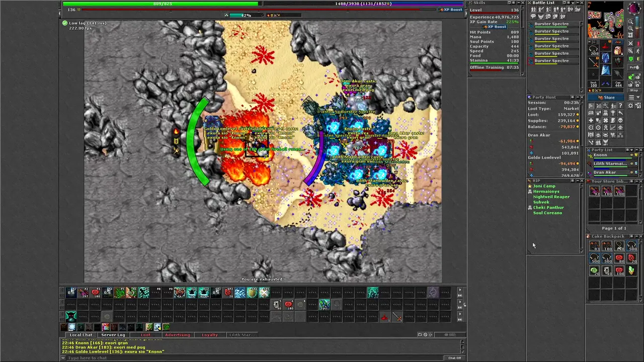The image size is (644, 362).
Task: Open the hamburger menu dropdown under Stop
Action: pyautogui.click(x=634, y=98)
